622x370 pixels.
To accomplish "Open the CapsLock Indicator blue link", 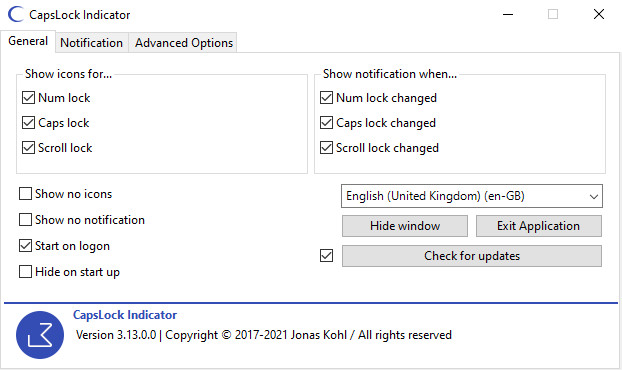I will (125, 315).
